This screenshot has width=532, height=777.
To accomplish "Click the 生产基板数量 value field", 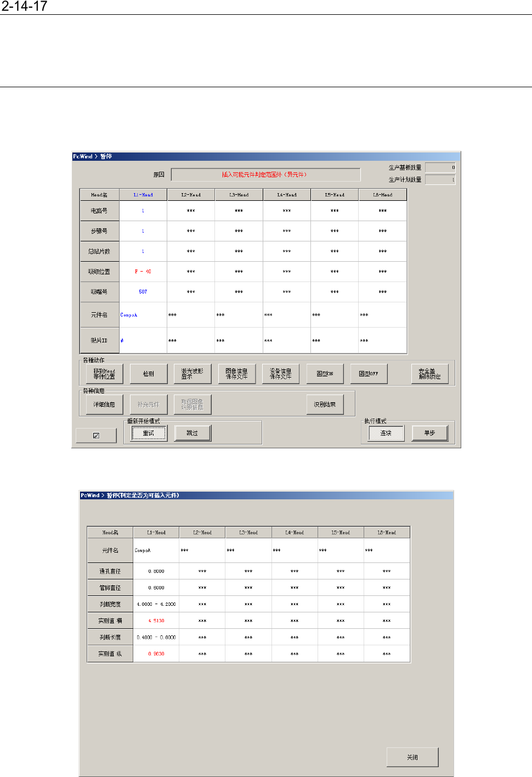I will 440,167.
